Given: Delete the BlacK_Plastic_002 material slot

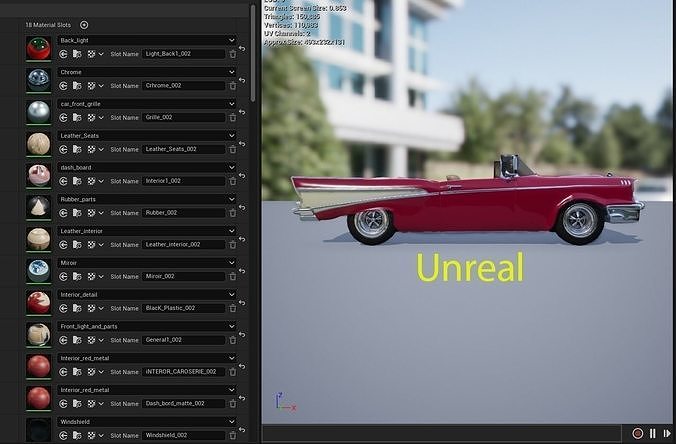Looking at the screenshot, I should [x=233, y=308].
